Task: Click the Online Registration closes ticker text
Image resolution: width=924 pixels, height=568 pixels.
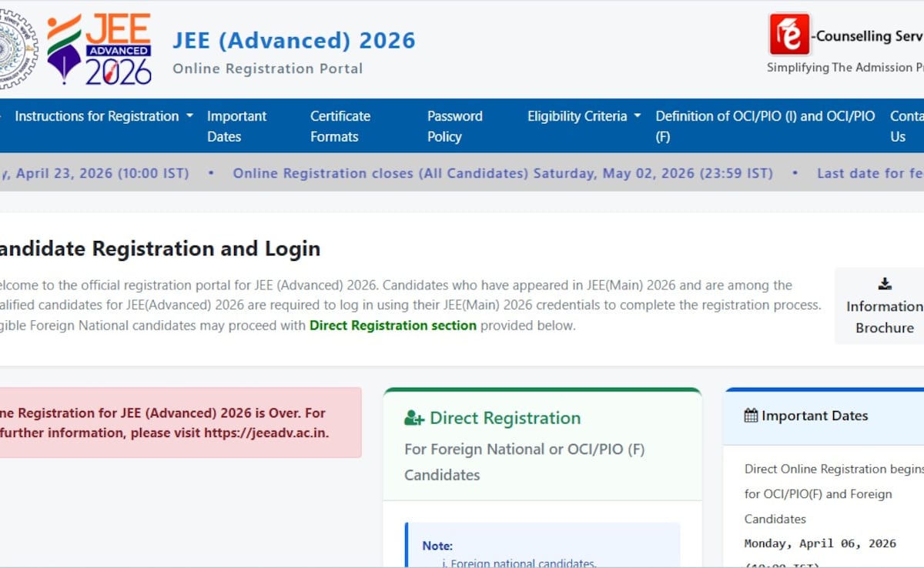Action: click(x=502, y=173)
